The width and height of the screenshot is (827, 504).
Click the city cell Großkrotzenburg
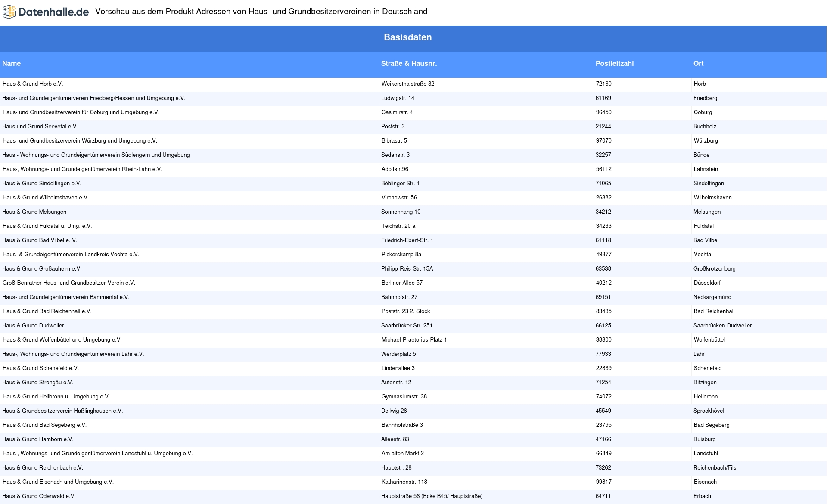714,269
